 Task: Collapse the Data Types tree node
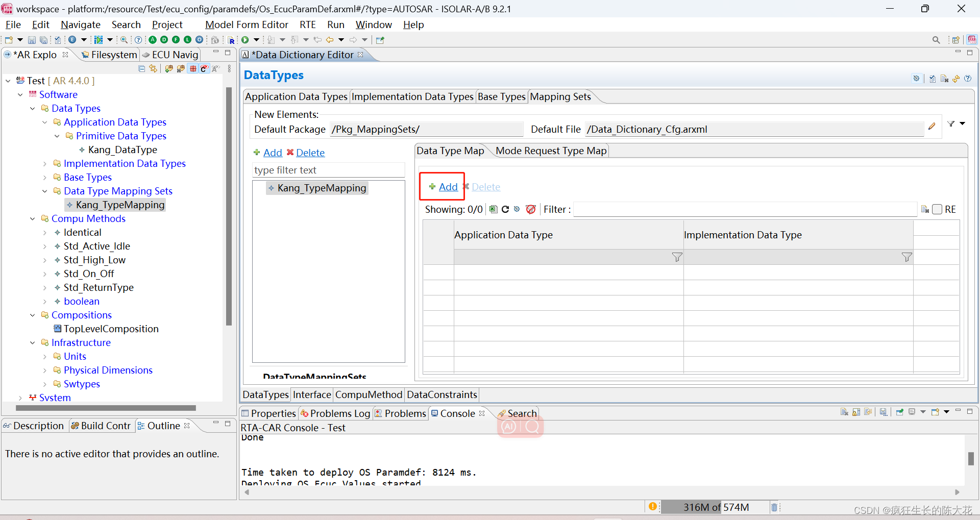[33, 108]
